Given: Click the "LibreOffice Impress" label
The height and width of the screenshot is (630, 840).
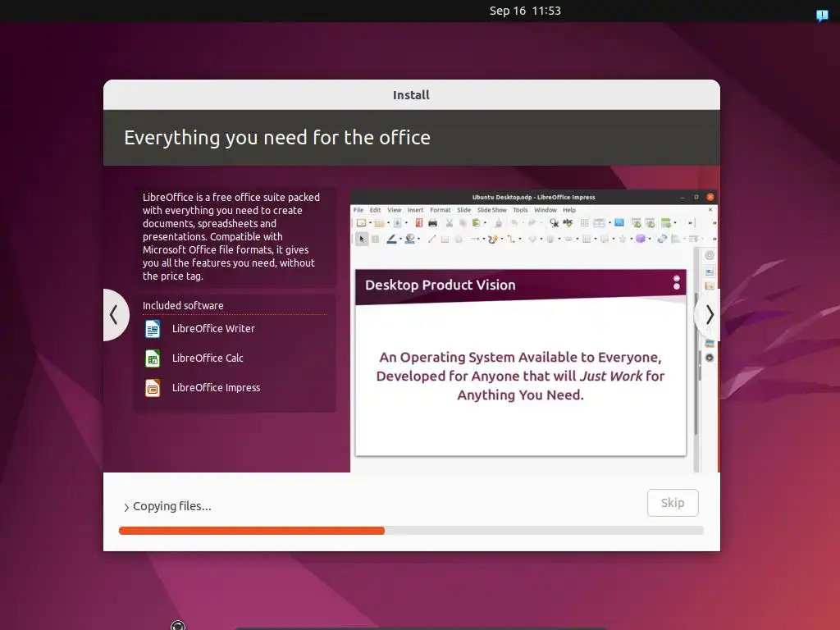Looking at the screenshot, I should 216,387.
